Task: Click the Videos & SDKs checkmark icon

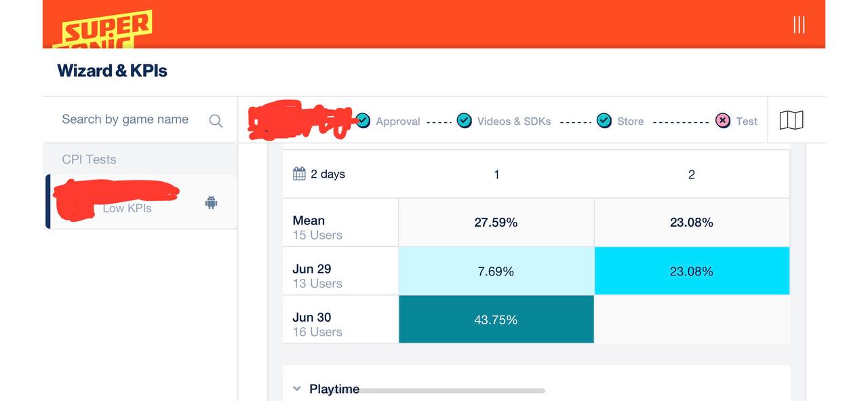Action: coord(465,121)
